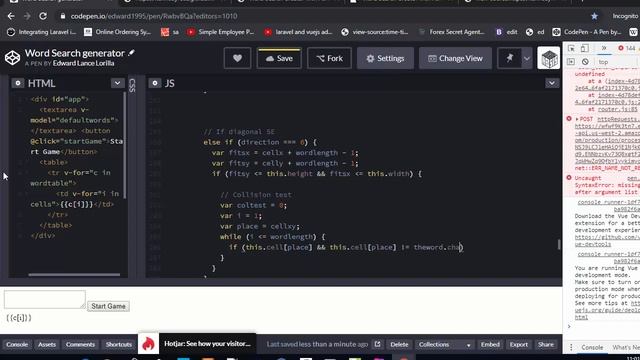
Task: Open Comments panel
Action: tap(80, 344)
